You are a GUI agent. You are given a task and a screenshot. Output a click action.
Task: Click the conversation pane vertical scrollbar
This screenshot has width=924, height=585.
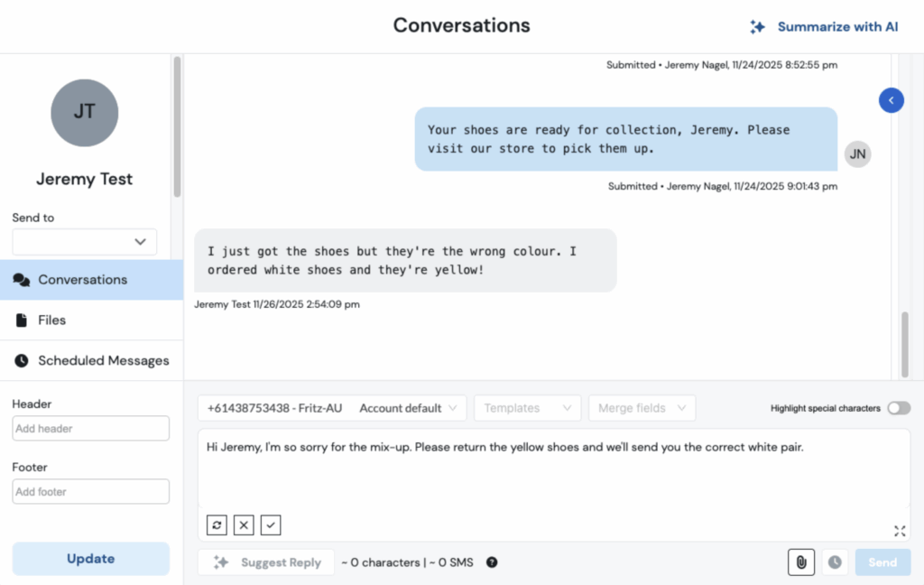[x=905, y=343]
